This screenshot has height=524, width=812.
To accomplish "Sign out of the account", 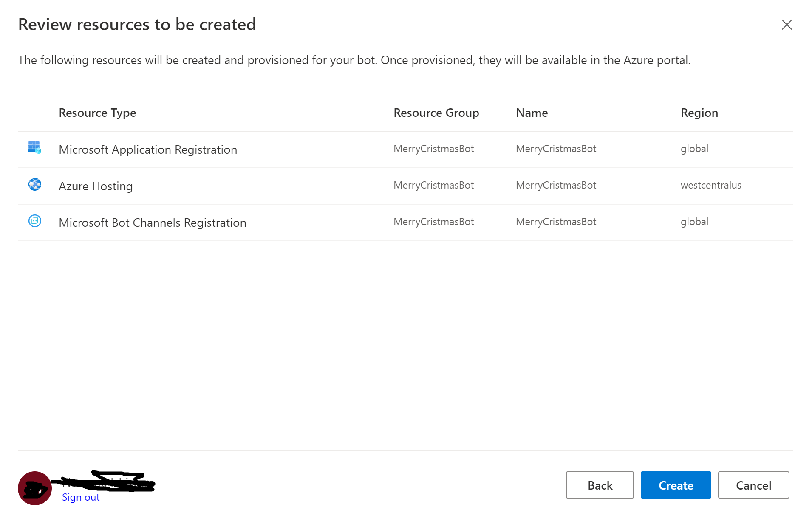I will 80,497.
